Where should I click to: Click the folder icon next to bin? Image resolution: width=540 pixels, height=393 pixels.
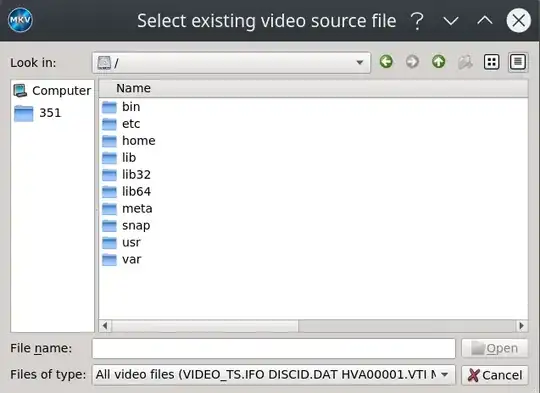110,107
